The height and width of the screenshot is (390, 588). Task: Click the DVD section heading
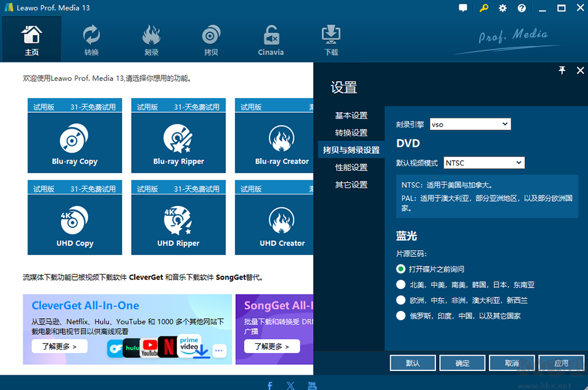point(408,143)
